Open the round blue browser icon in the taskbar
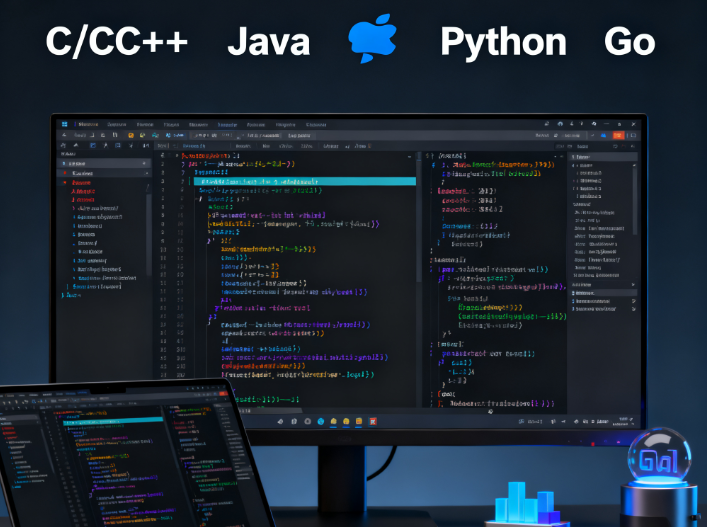The image size is (707, 527). (321, 422)
